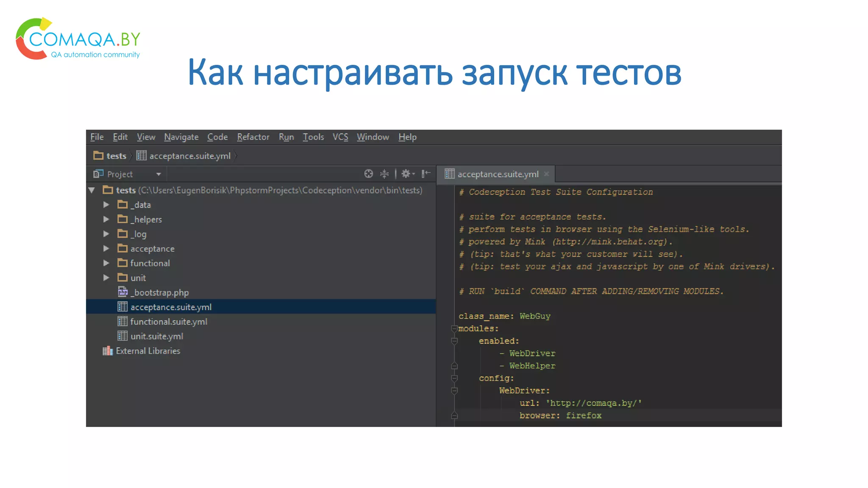Click the breadcrumb tests folder icon

[x=98, y=155]
